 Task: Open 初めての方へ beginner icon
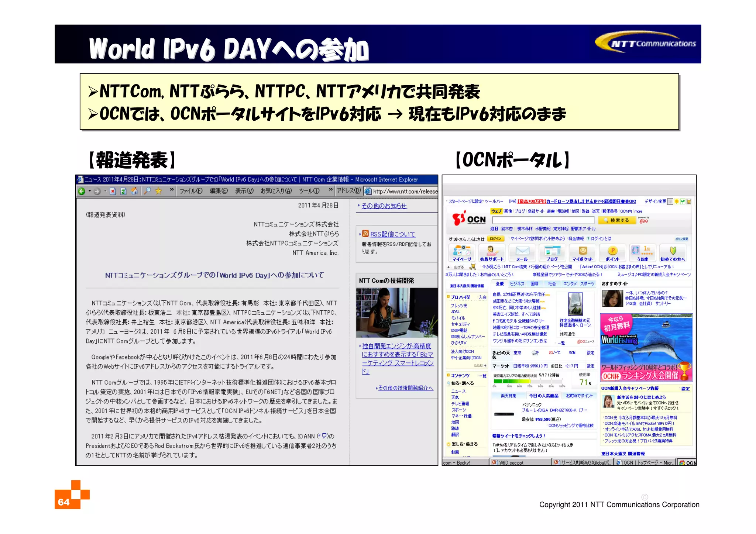point(673,253)
